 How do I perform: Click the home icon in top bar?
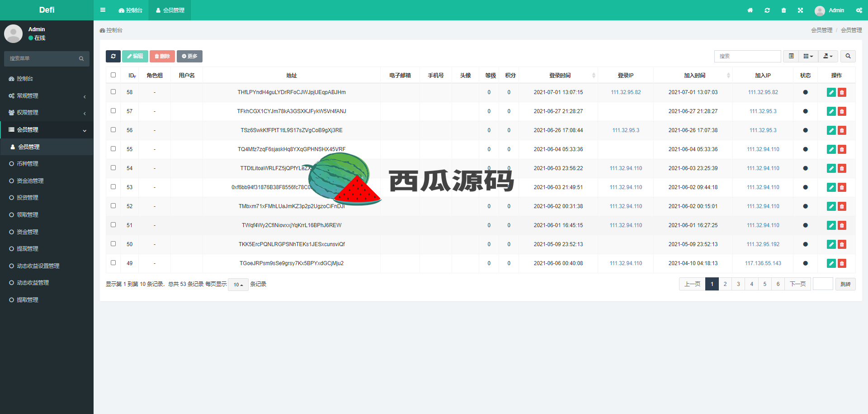(x=750, y=10)
